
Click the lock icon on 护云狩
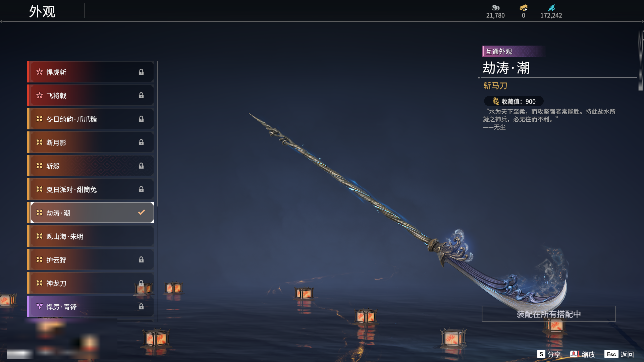pos(141,259)
